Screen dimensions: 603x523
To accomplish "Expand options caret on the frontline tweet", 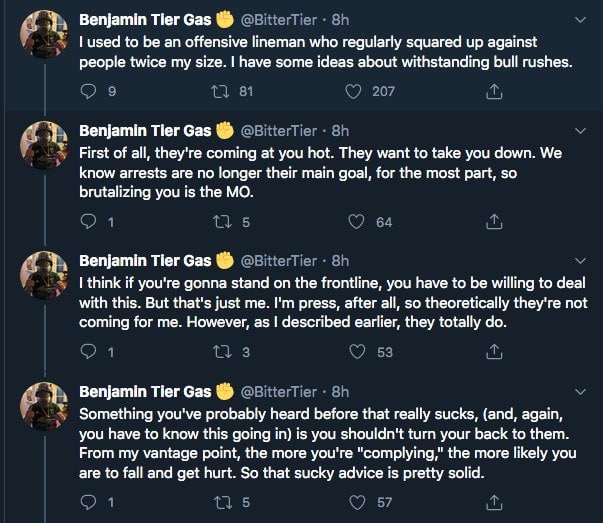I will coord(581,260).
